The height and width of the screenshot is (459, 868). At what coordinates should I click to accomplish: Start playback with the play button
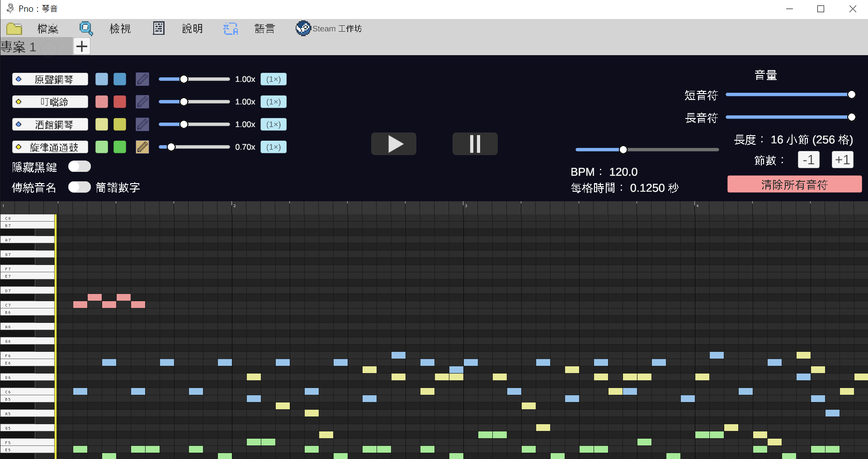394,144
